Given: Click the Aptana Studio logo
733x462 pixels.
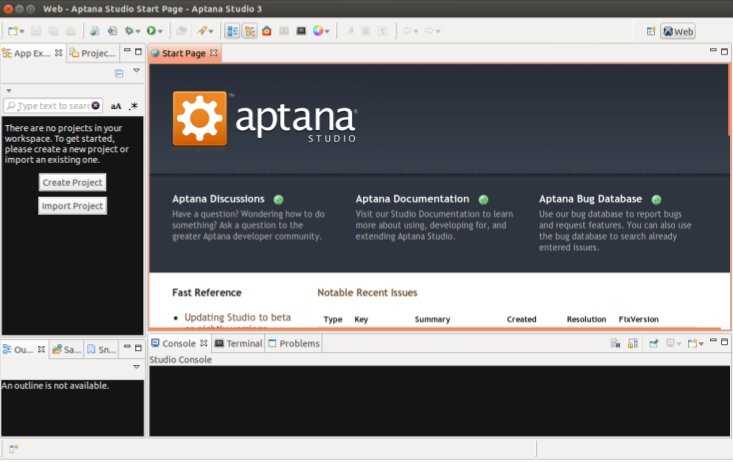Looking at the screenshot, I should coord(265,119).
